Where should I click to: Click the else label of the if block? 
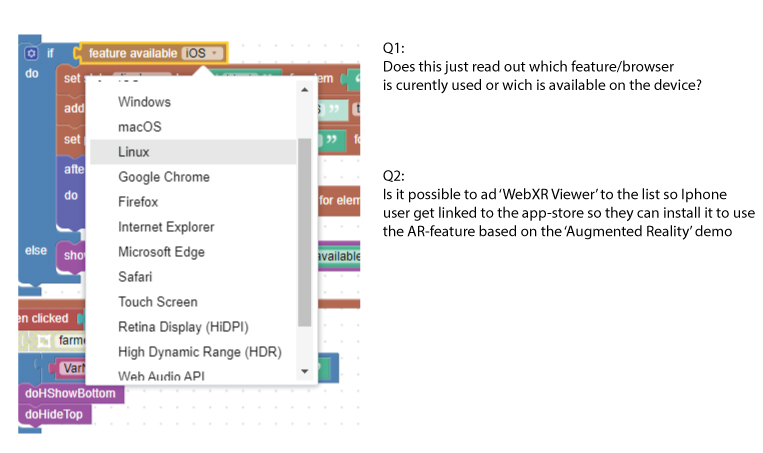tap(36, 251)
